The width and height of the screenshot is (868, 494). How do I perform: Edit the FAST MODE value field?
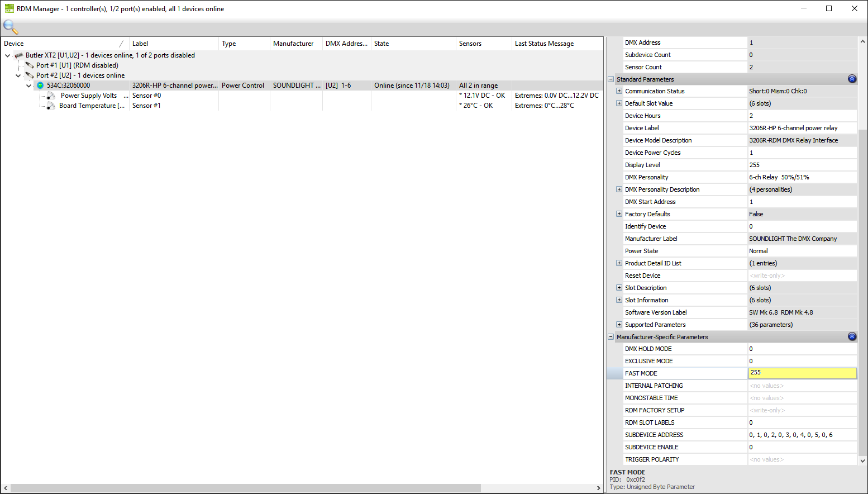[x=802, y=373]
